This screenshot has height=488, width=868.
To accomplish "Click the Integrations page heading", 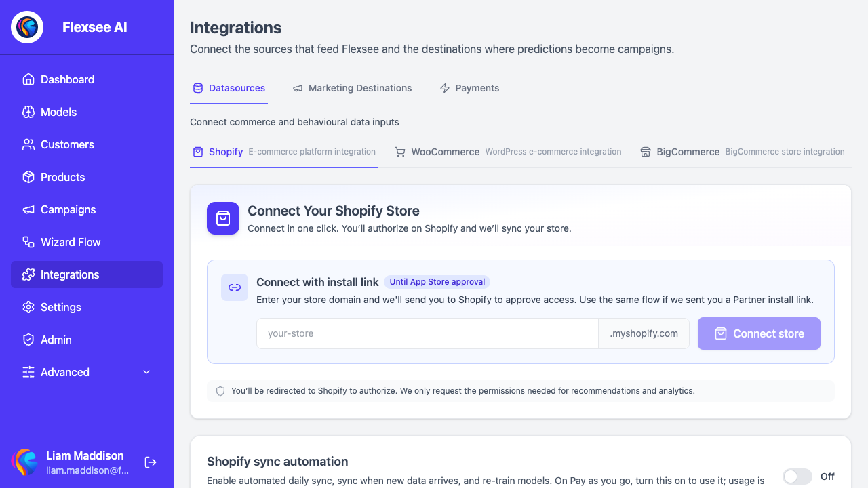I will pos(235,28).
